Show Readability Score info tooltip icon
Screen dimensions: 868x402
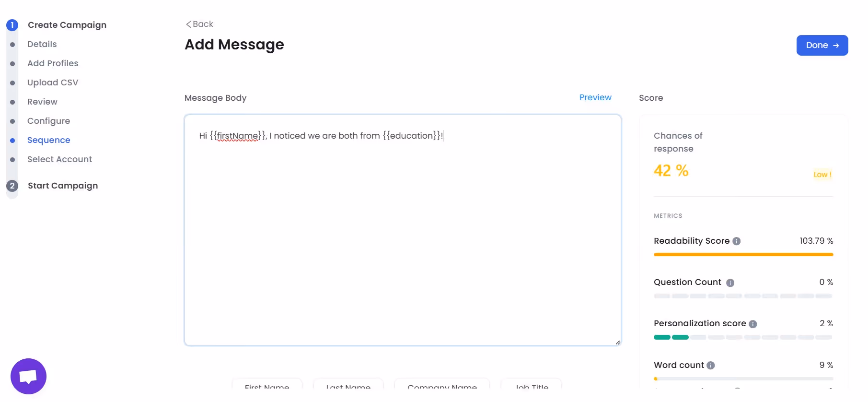point(737,241)
